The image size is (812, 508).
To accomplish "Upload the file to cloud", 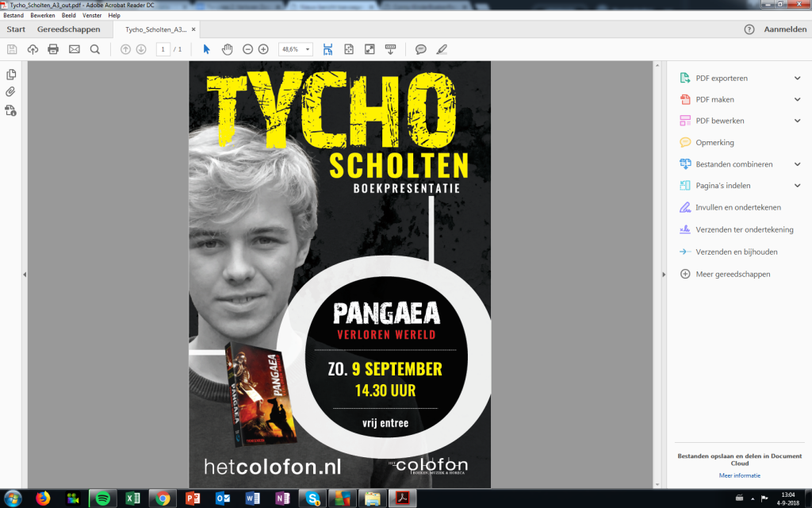I will 33,49.
